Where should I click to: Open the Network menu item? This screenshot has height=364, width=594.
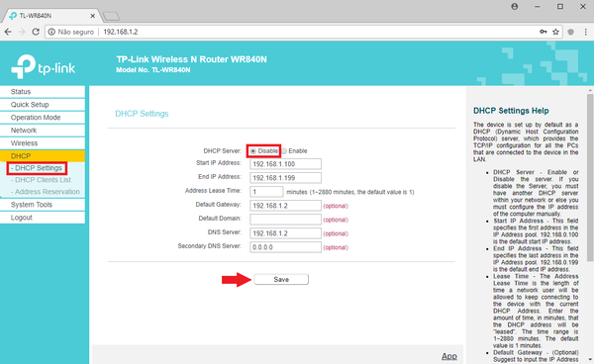[43, 131]
